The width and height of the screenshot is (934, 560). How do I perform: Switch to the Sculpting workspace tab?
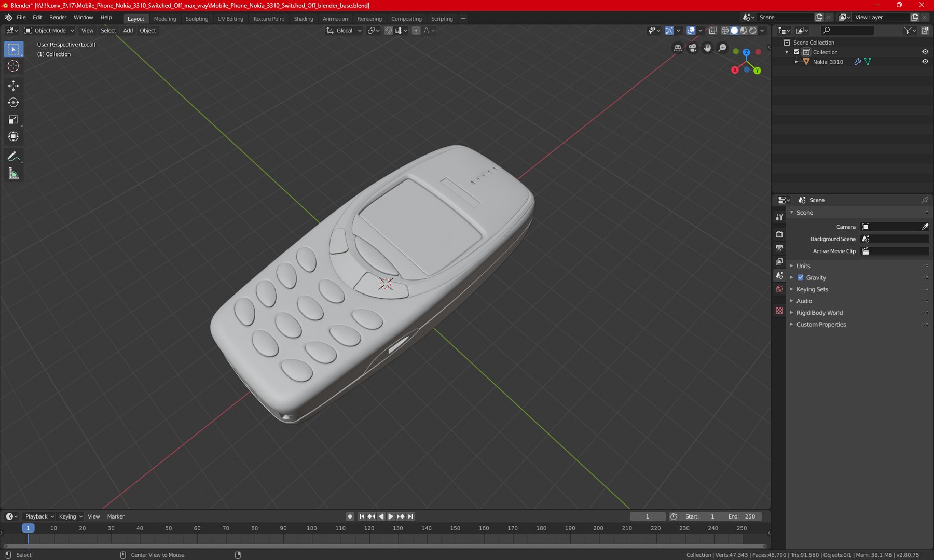(197, 19)
